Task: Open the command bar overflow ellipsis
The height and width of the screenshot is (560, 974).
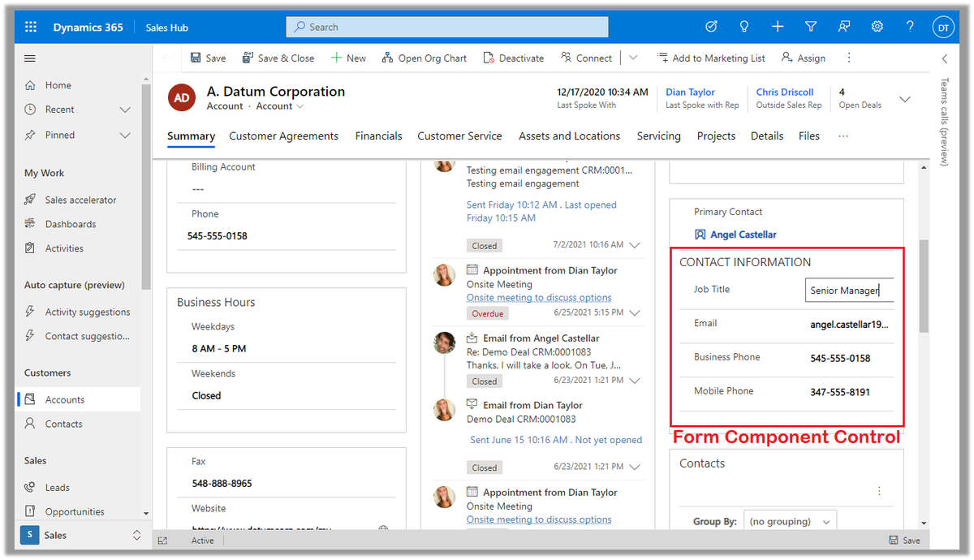Action: 849,58
